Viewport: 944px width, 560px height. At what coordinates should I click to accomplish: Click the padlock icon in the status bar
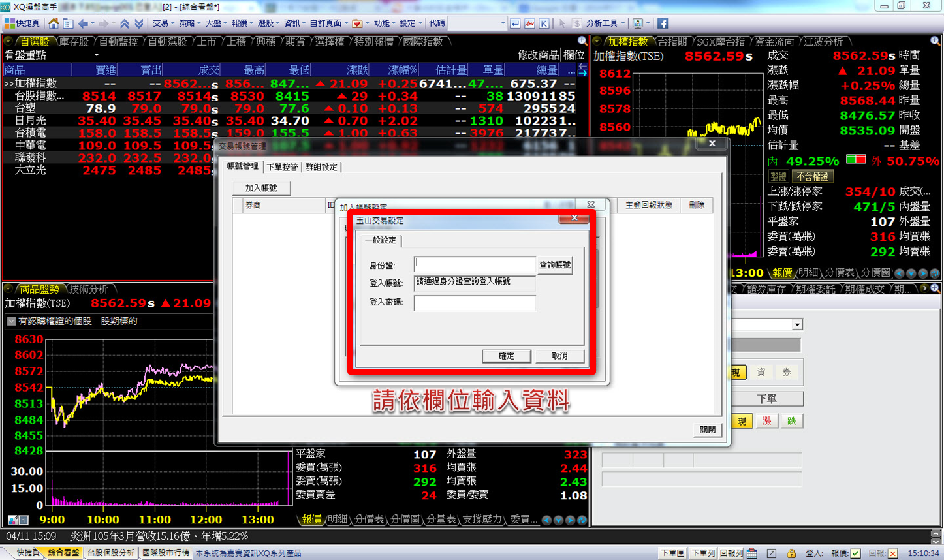coord(791,553)
